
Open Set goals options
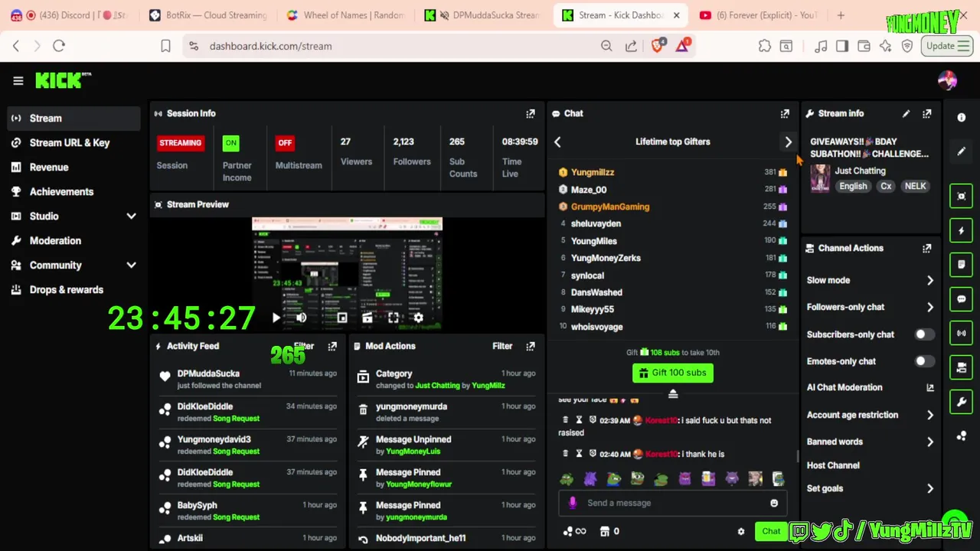tap(870, 488)
